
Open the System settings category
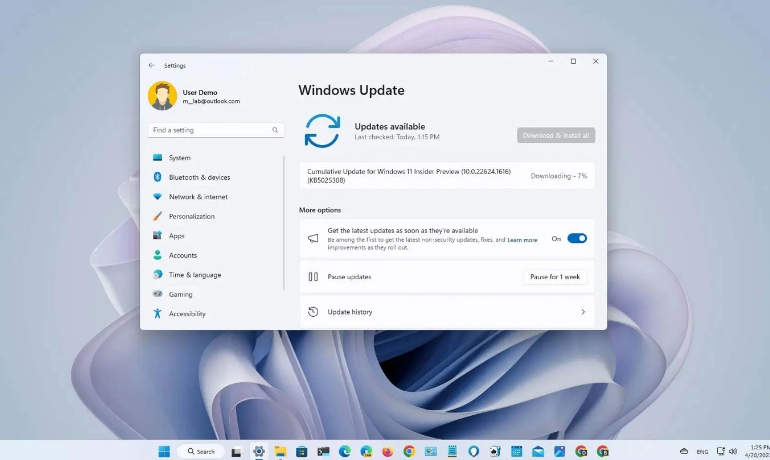point(215,158)
